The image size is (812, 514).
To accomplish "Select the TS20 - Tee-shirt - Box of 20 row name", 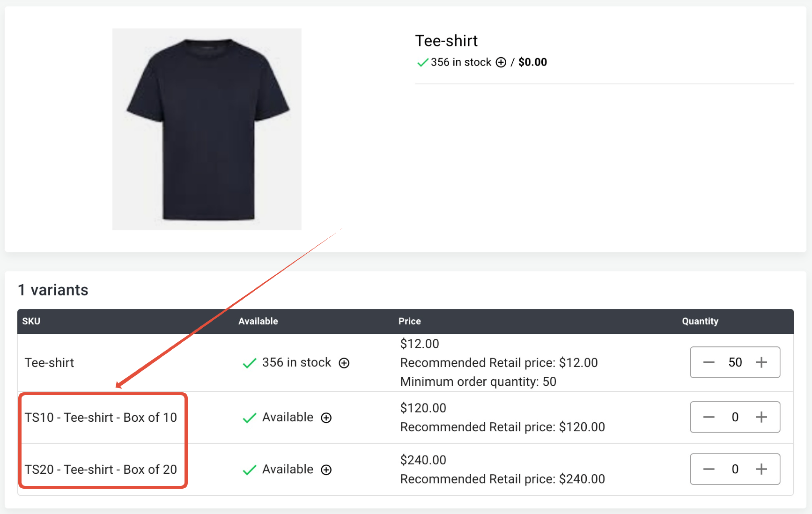I will [x=101, y=470].
